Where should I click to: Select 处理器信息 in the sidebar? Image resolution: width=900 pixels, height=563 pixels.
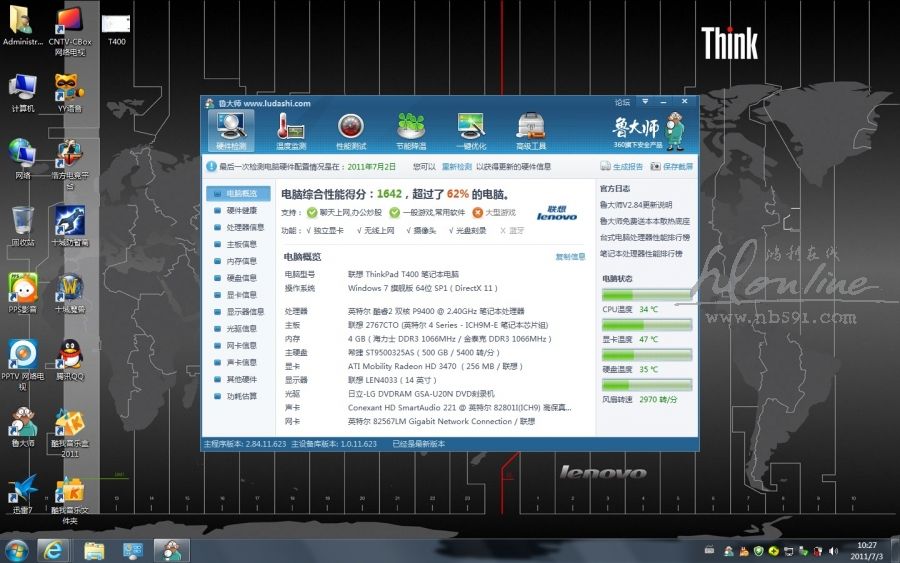point(245,227)
